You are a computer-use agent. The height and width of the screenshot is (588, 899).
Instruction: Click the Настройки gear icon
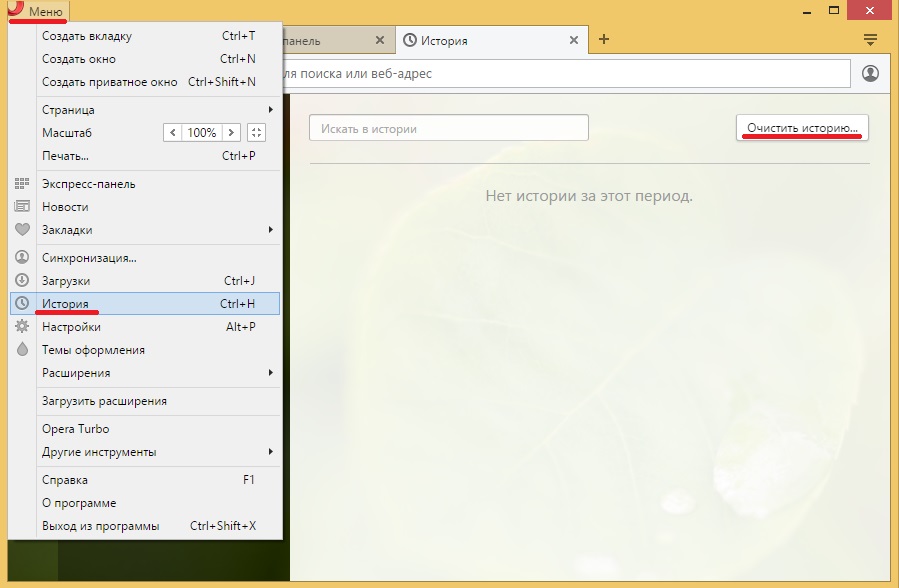22,326
